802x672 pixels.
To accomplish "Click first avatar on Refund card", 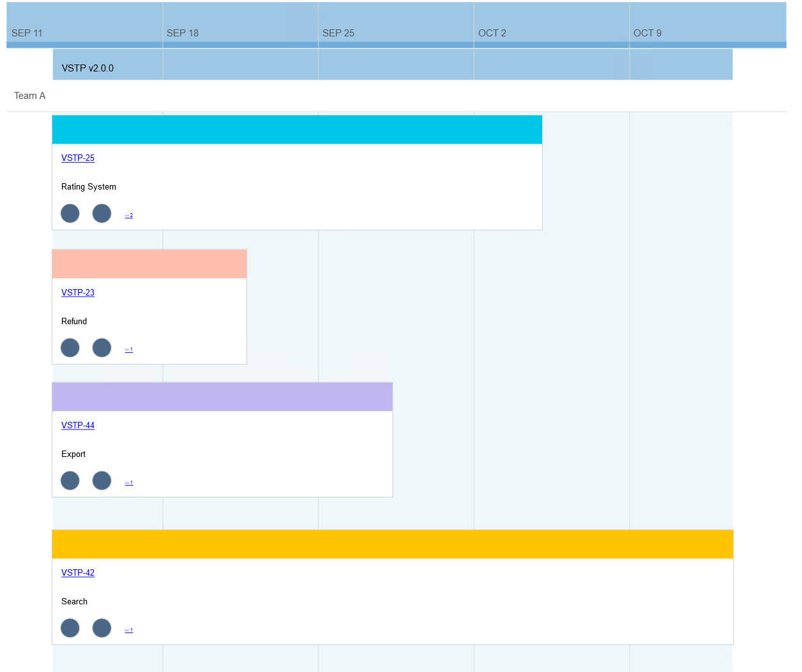I will click(x=70, y=348).
